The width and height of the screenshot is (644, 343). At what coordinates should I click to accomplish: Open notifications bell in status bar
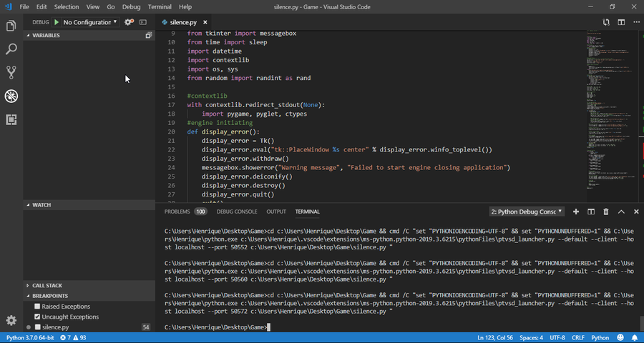coord(635,338)
